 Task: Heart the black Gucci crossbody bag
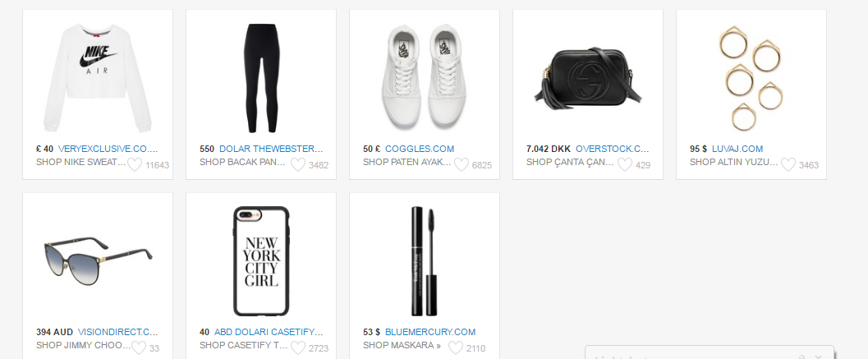point(624,164)
